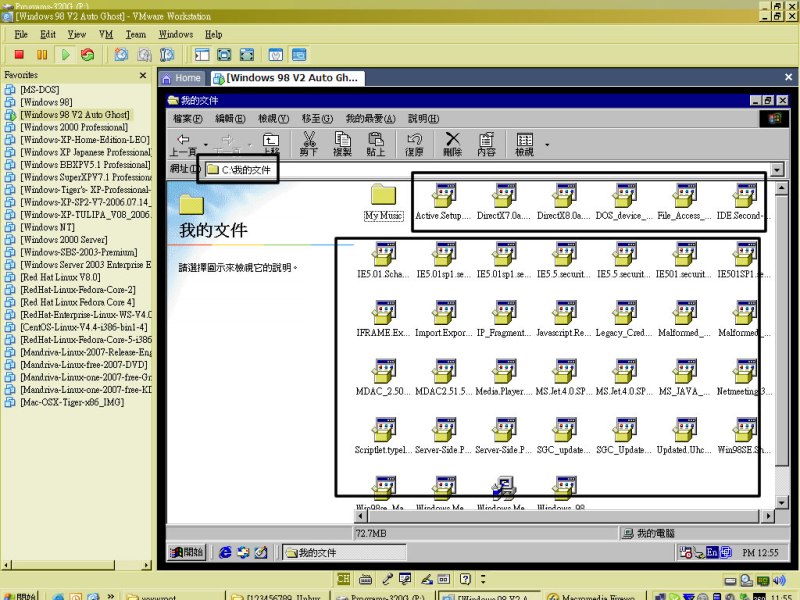Select [Windows 98 V2 Auto Ghost] tab
This screenshot has height=600, width=800.
point(287,78)
